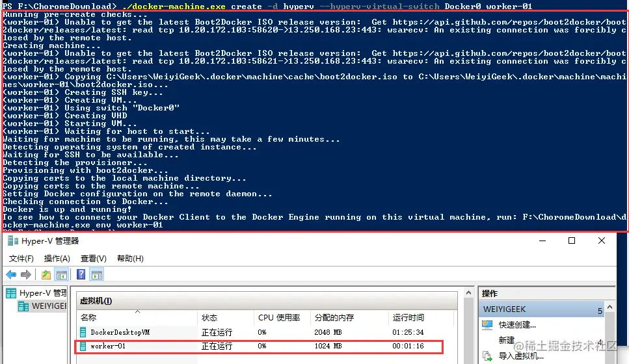Screen dimensions: 629x364
Task: Click the 01:25:34 uptime value
Action: [408, 332]
